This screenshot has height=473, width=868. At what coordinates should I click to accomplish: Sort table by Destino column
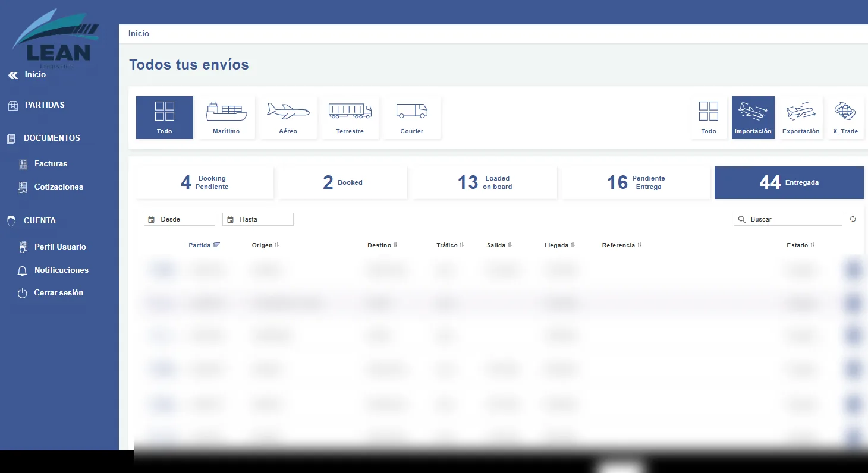[382, 245]
